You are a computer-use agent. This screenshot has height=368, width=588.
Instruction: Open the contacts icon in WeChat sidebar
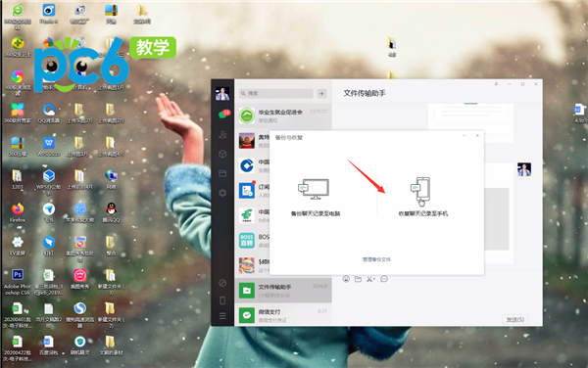[222, 134]
